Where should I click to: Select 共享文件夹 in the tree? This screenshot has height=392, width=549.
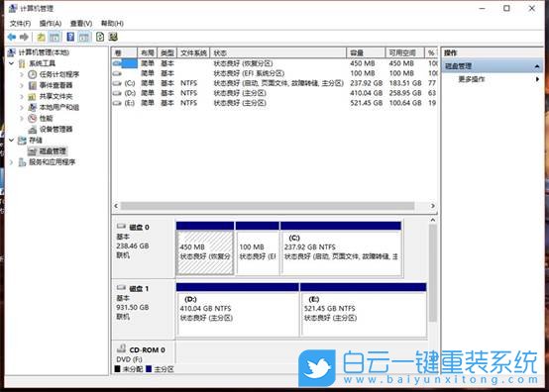pyautogui.click(x=55, y=96)
